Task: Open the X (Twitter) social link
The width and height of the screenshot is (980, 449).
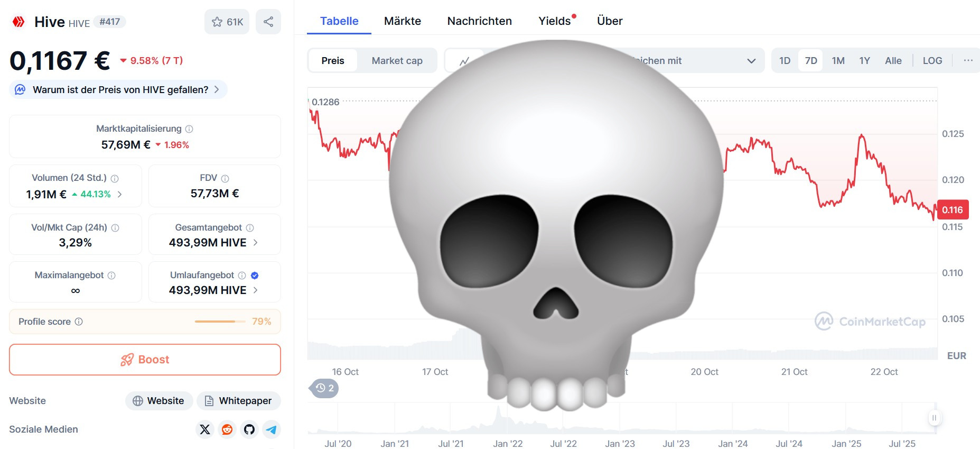Action: click(205, 429)
